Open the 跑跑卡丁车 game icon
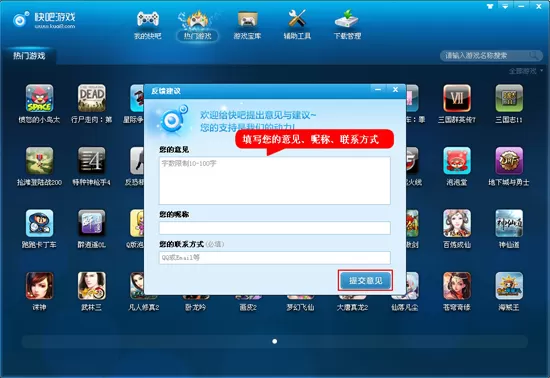 [x=39, y=223]
